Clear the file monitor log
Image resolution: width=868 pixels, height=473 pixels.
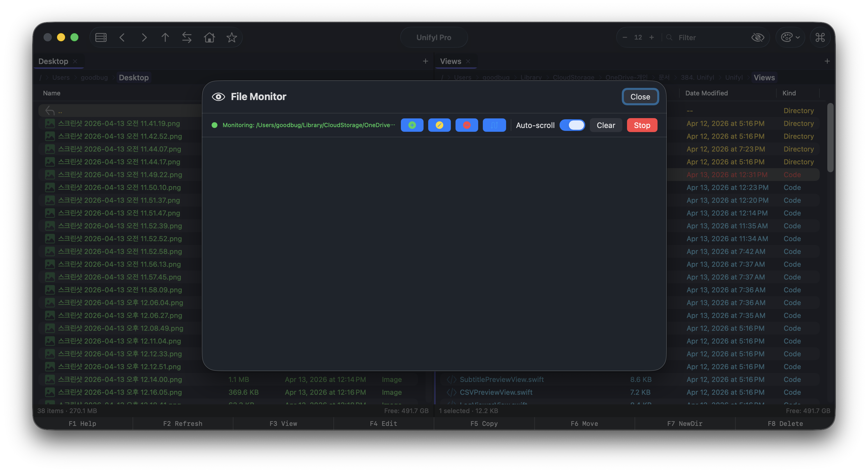coord(606,125)
